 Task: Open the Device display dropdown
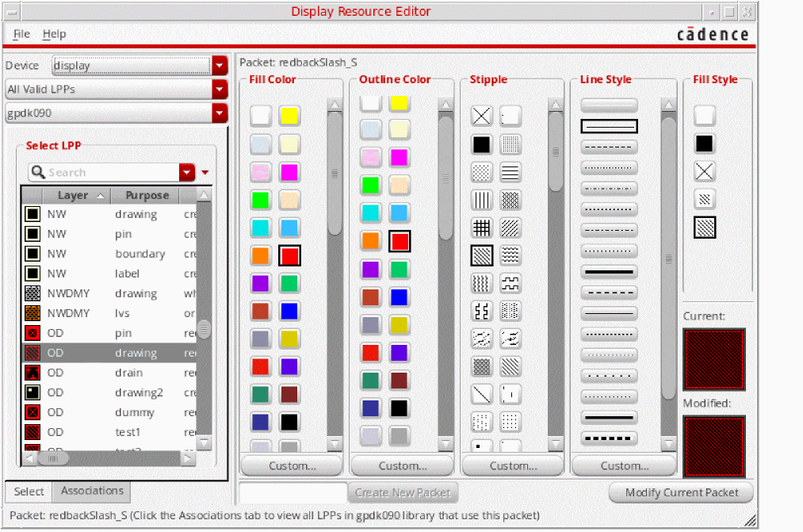click(x=220, y=66)
